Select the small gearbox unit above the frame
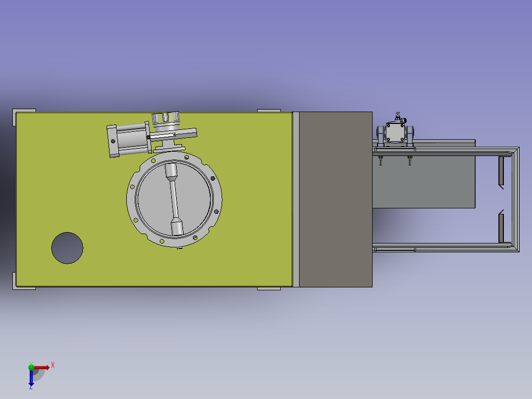The height and width of the screenshot is (399, 532). [x=395, y=132]
